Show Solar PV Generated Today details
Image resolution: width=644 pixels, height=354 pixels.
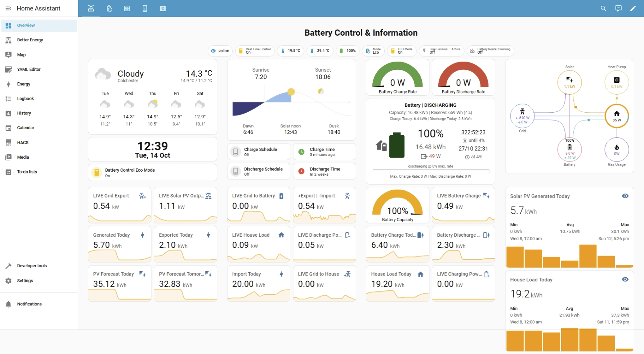coord(625,196)
